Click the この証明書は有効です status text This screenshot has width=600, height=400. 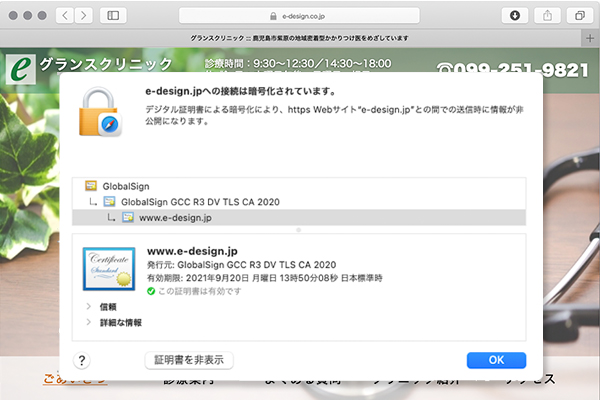(200, 291)
